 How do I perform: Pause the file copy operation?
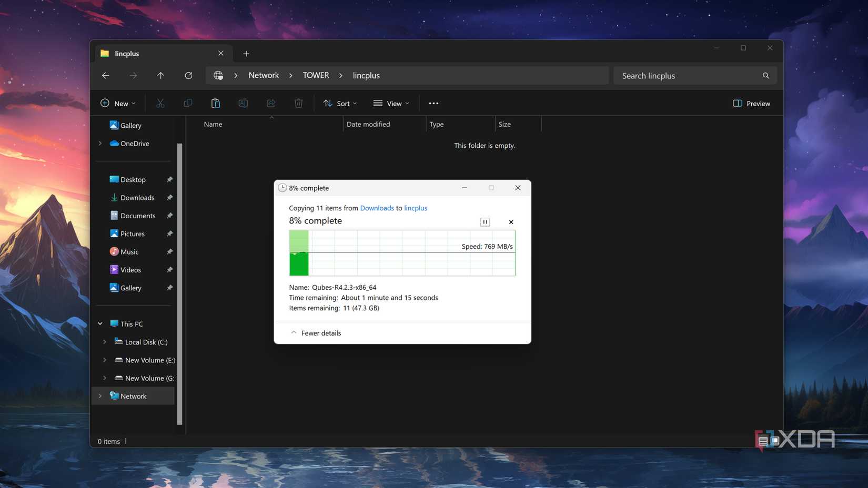click(x=485, y=222)
